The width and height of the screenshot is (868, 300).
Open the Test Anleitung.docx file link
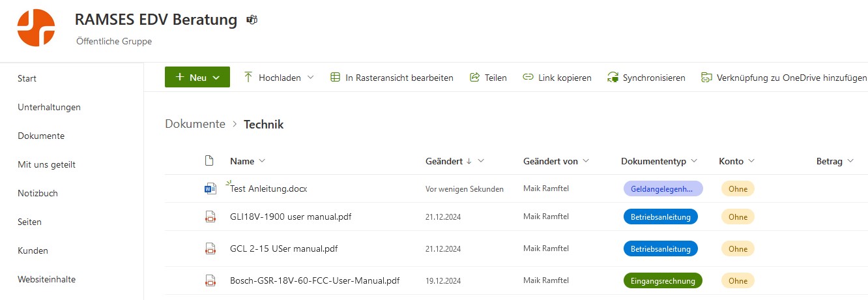pyautogui.click(x=268, y=188)
